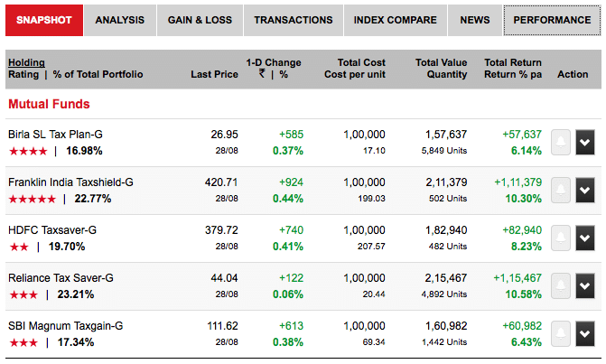Viewport: 606px width, 364px height.
Task: Click the alert bell for HDFC Taxsaver-G
Action: pyautogui.click(x=561, y=238)
